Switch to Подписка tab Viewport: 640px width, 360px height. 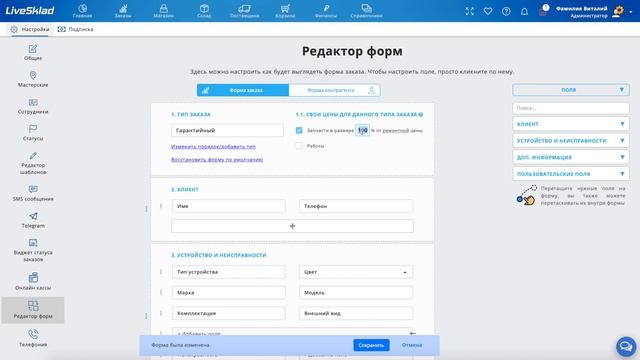coord(76,29)
